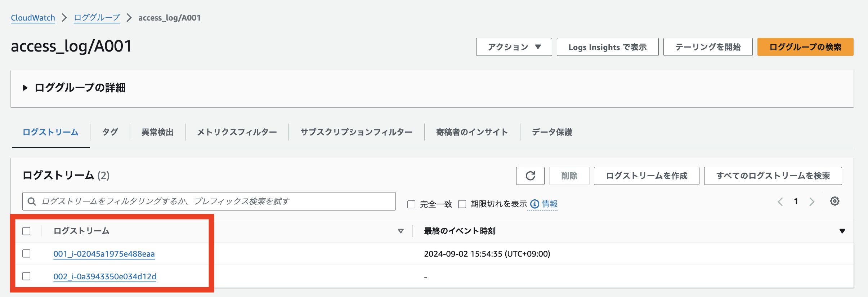
Task: Click the access_log/A001 page heading
Action: pos(71,46)
